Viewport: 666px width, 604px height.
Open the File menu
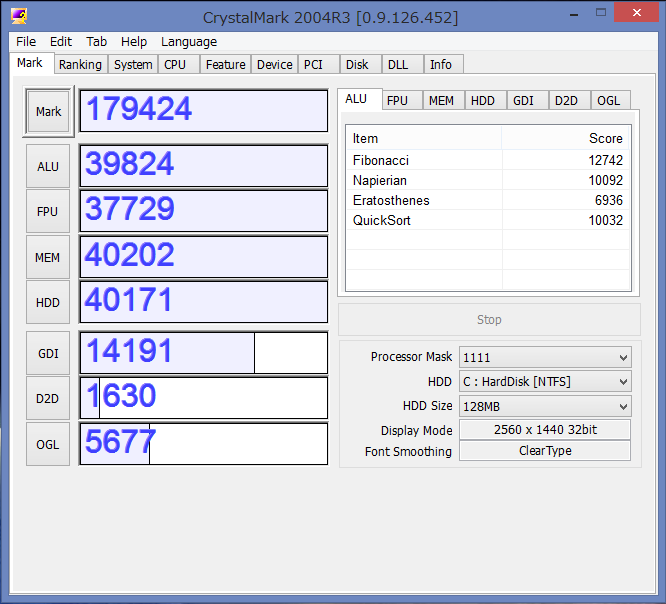(x=26, y=42)
